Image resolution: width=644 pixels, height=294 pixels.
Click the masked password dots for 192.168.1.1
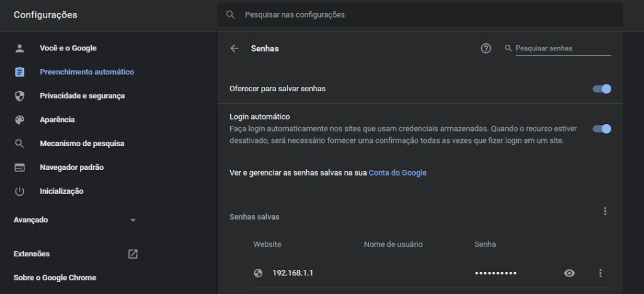(496, 273)
